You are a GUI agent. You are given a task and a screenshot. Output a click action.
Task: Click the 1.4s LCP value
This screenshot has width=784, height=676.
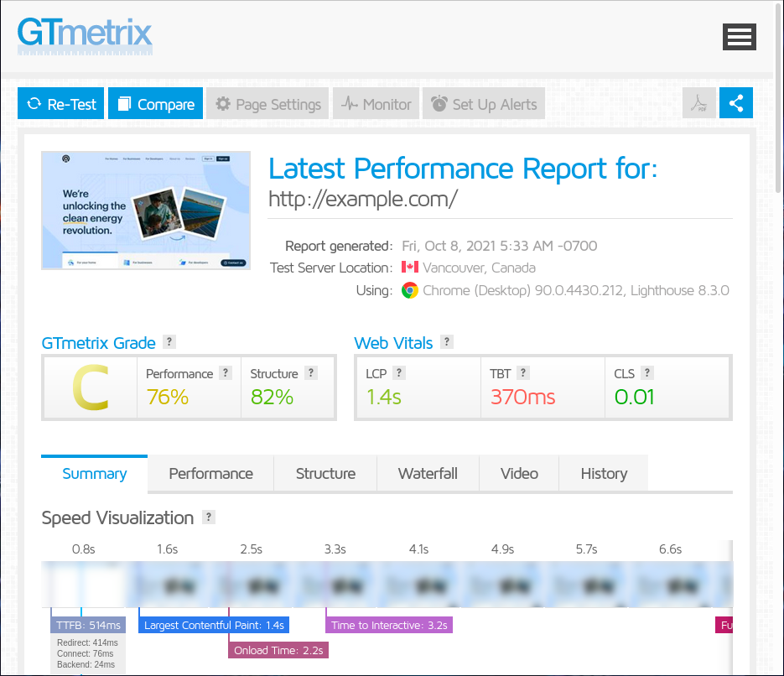click(384, 398)
